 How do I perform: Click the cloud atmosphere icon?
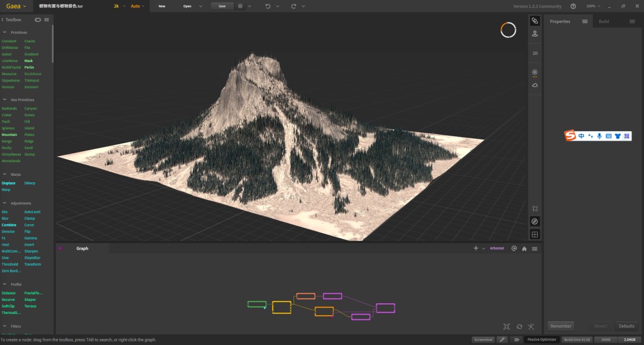535,85
